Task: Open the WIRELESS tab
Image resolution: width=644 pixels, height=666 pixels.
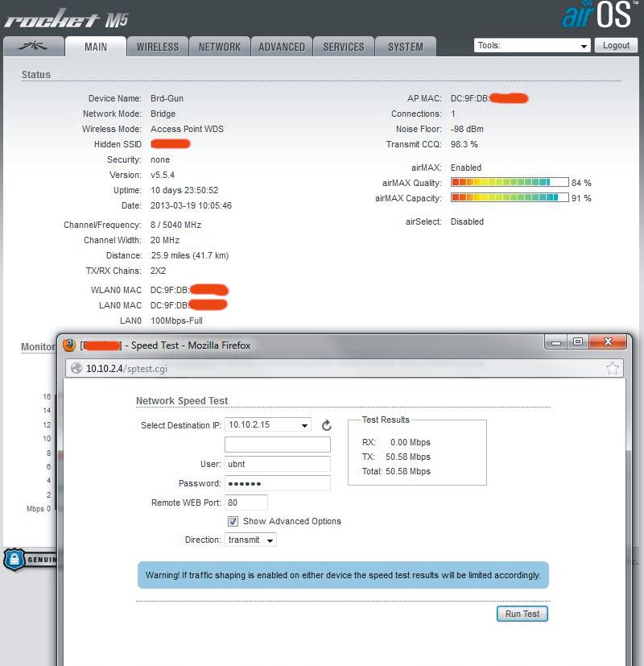Action: (158, 46)
